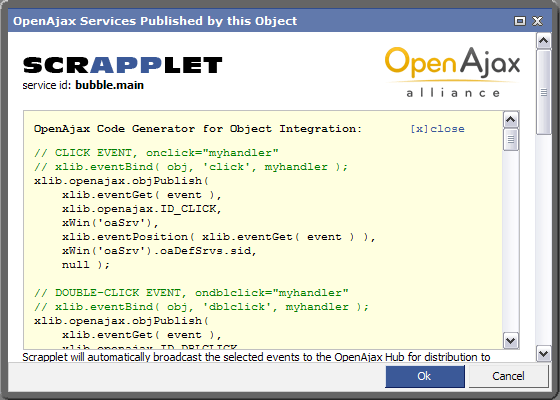
Task: Close the OpenAjax Services dialog
Action: 538,21
